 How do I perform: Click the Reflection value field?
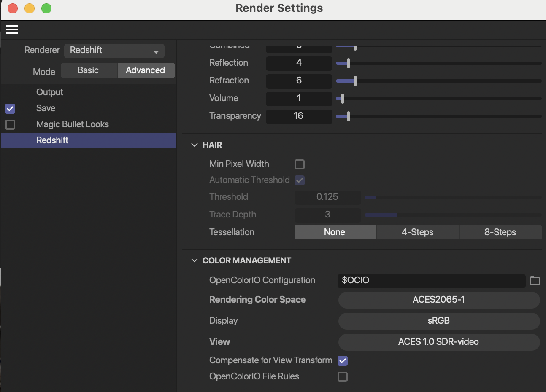(x=299, y=63)
